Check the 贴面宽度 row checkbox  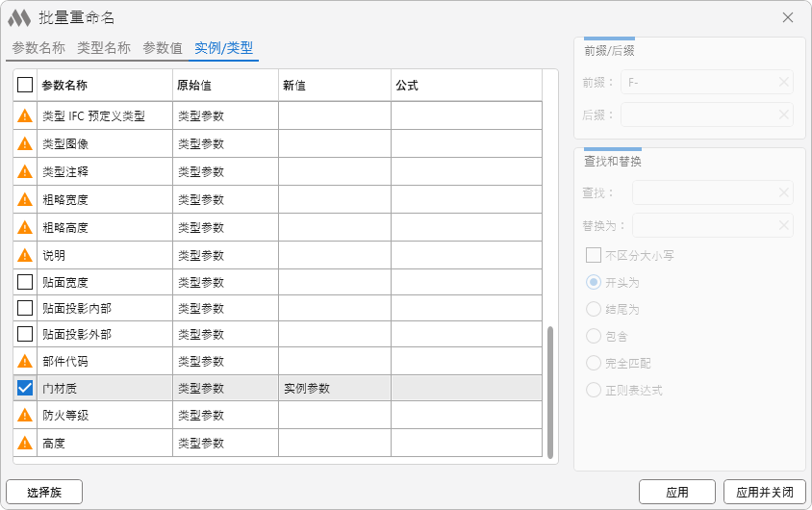[x=25, y=282]
